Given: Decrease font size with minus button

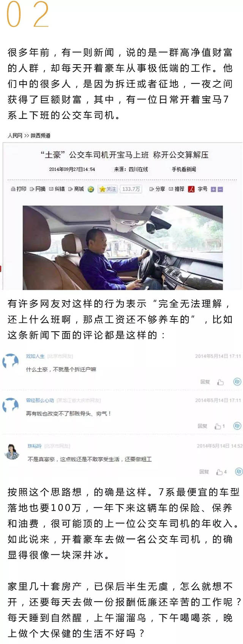Looking at the screenshot, I should (x=220, y=189).
